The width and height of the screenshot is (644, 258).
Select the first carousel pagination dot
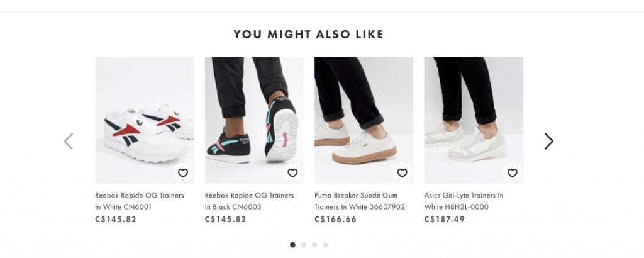click(293, 245)
